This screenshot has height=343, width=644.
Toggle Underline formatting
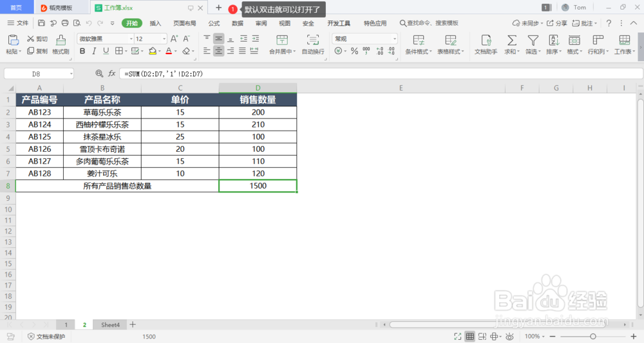(106, 51)
